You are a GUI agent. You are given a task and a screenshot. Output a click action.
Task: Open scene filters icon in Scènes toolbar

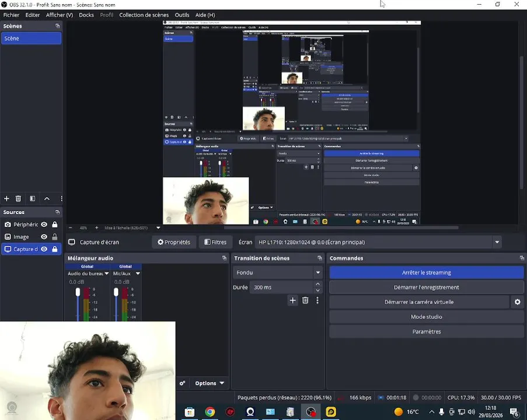(32, 198)
